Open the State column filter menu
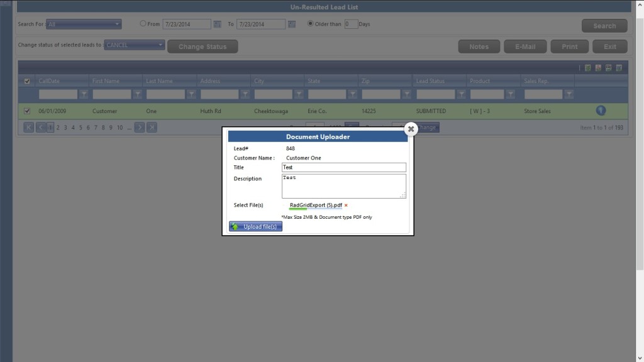644x362 pixels. pos(352,94)
